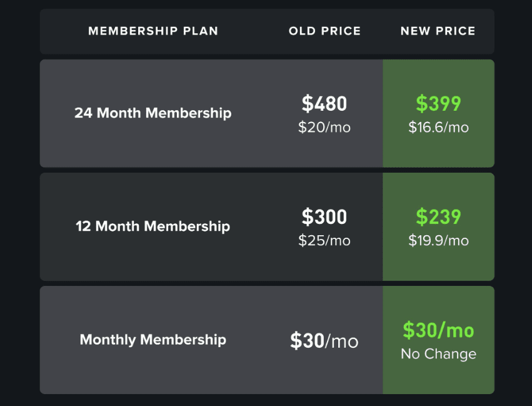The height and width of the screenshot is (406, 532).
Task: Click the $19.9/mo new monthly rate
Action: tap(438, 241)
